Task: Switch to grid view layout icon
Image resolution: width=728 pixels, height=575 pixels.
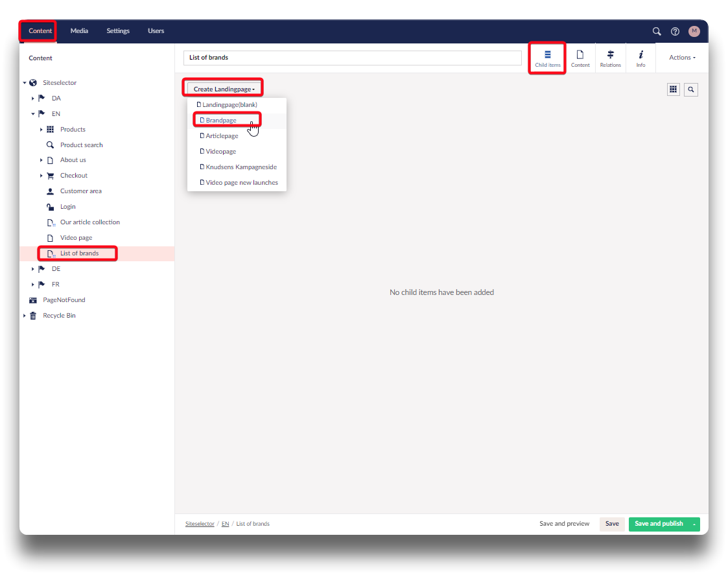Action: point(674,89)
